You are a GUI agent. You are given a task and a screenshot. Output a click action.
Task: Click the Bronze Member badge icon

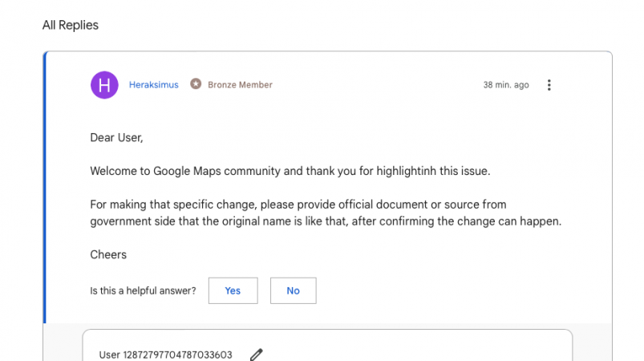pyautogui.click(x=196, y=84)
